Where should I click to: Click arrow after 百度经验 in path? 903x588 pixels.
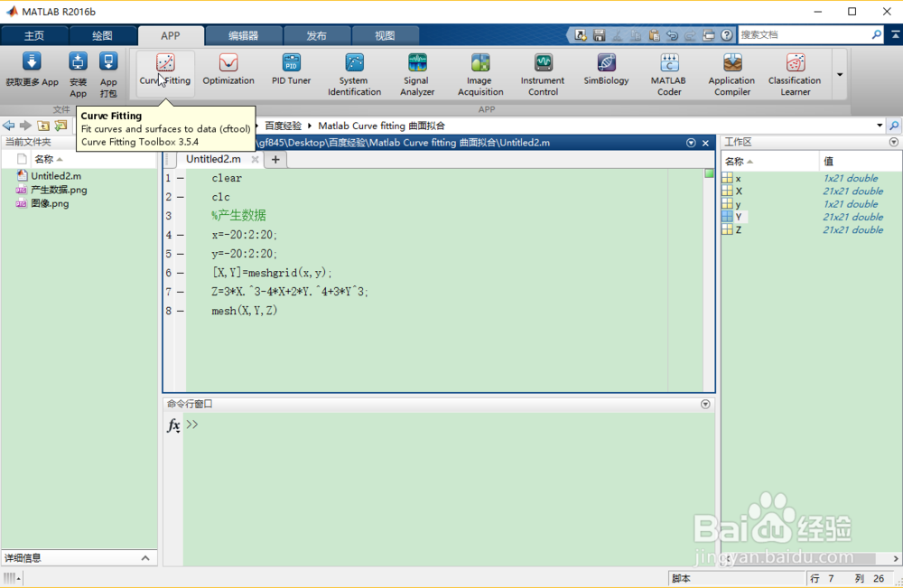[309, 126]
